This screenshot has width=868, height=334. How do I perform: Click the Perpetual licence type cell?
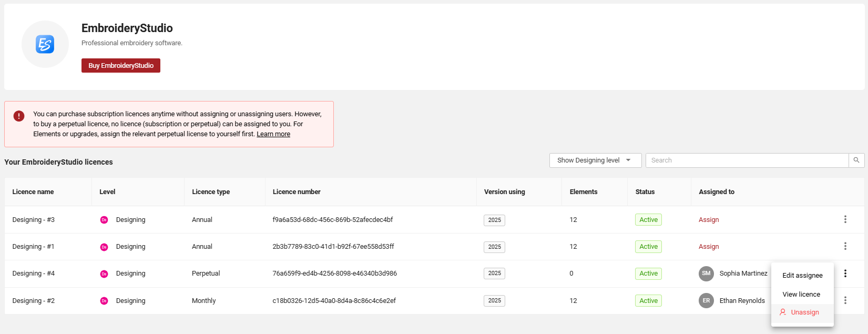(206, 274)
